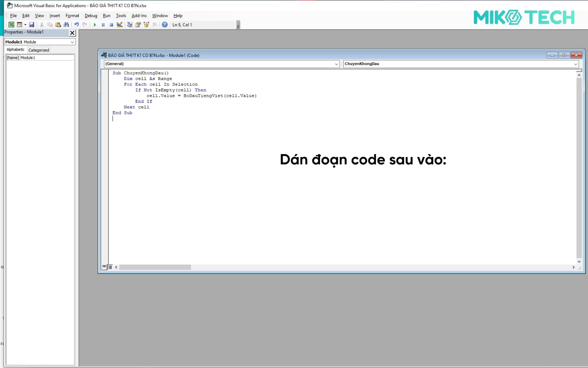Click the 'If Not IsEmpty(cell) Then' line
Image resolution: width=588 pixels, height=368 pixels.
pos(171,90)
